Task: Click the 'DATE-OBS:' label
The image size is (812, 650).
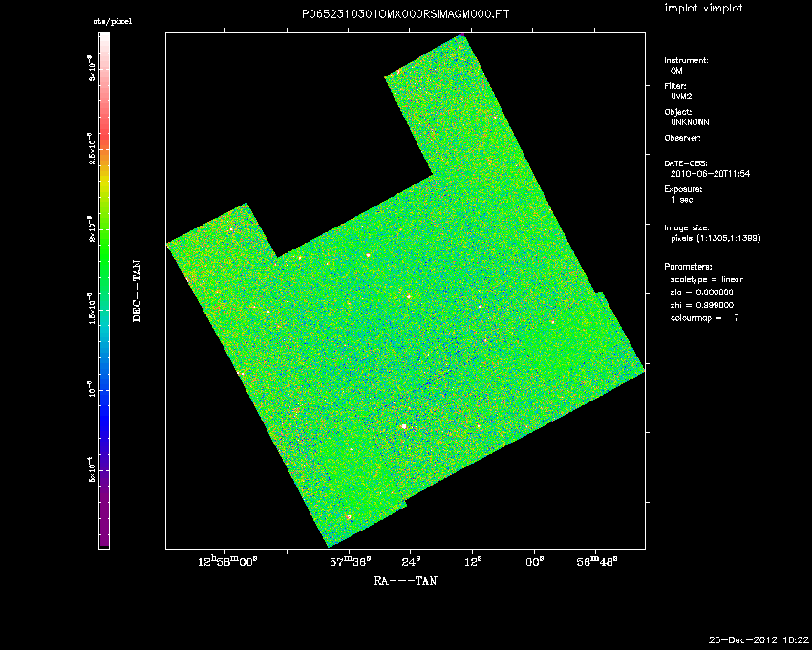Action: (686, 163)
